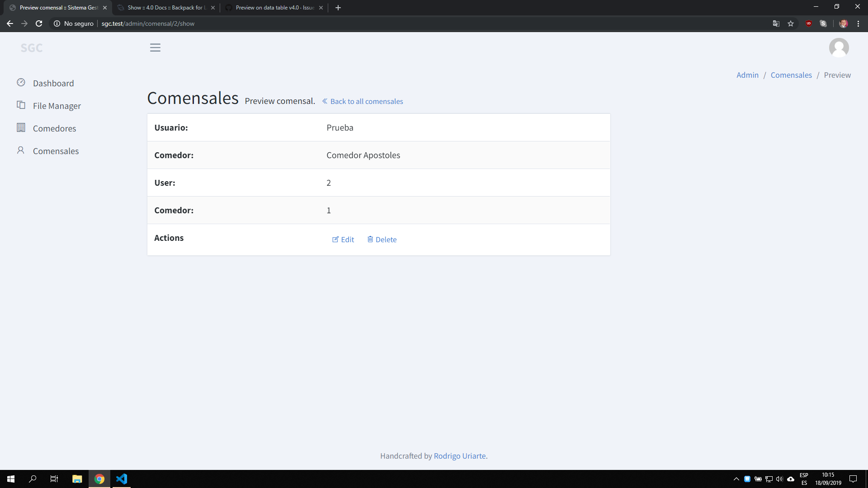Reload the current page
Screen dimensions: 868x488
[x=39, y=23]
